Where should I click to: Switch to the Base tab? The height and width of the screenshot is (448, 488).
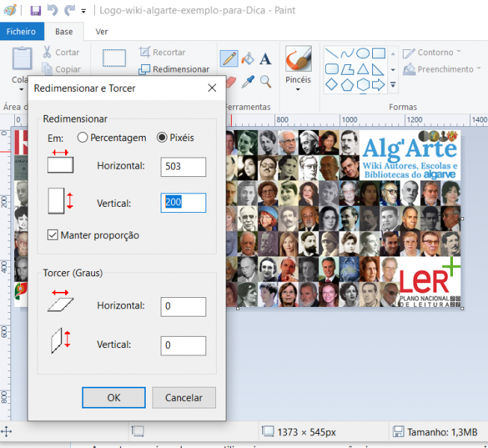64,31
